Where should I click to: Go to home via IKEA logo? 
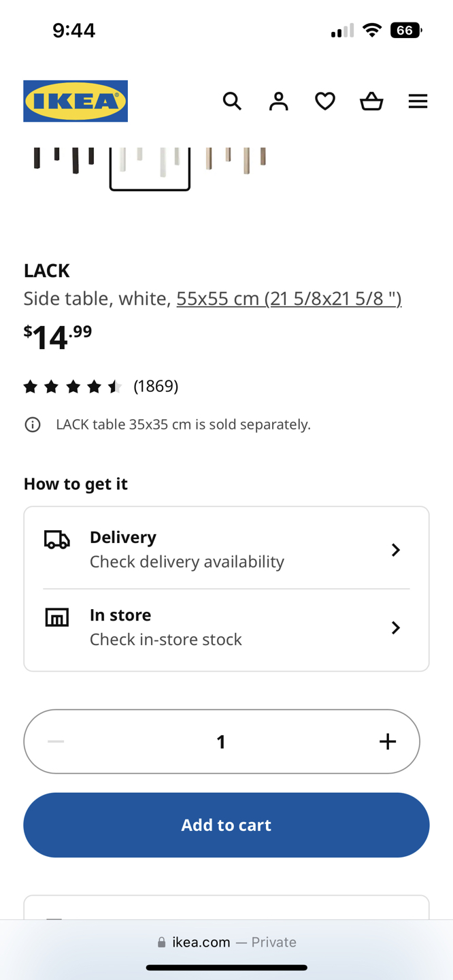point(75,101)
